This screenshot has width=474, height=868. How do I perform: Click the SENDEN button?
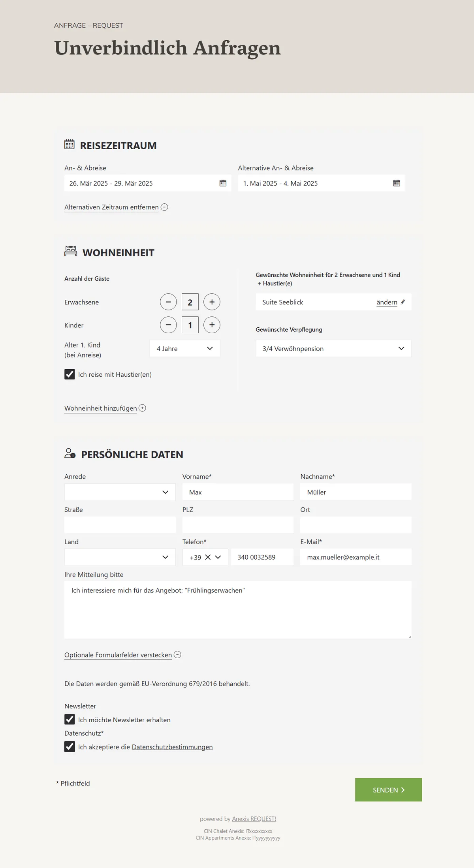[389, 790]
